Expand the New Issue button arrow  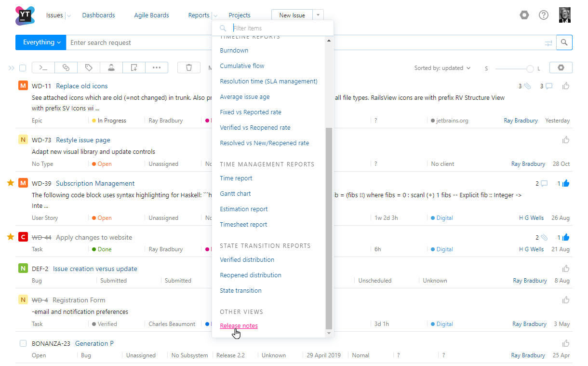point(318,15)
